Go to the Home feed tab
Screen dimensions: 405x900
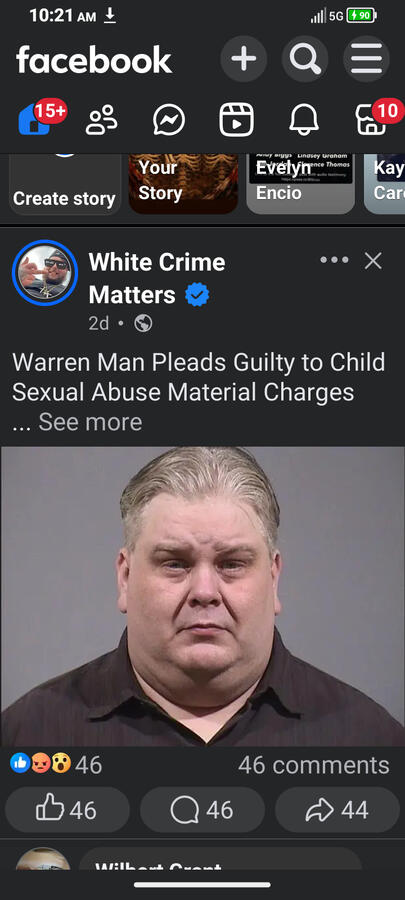[x=36, y=119]
